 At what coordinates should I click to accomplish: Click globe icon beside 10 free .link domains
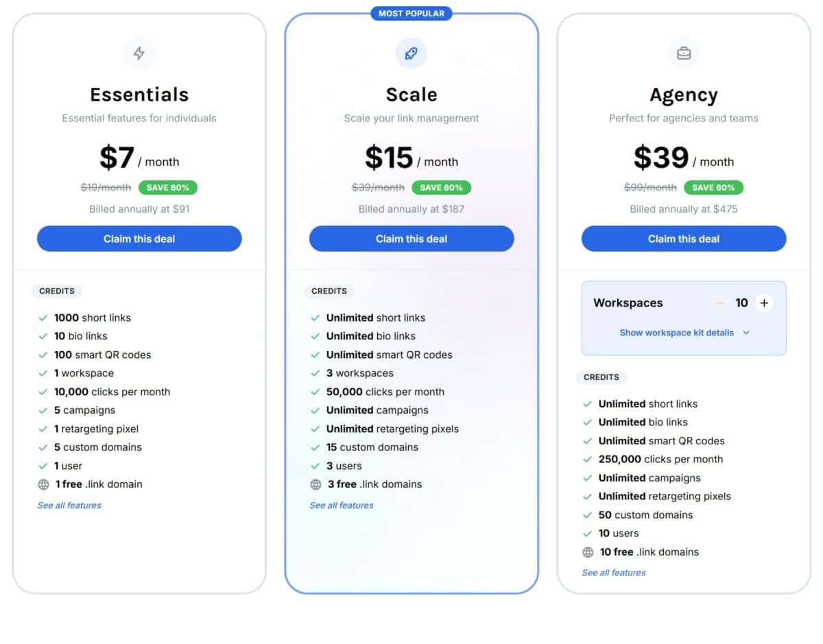click(588, 552)
